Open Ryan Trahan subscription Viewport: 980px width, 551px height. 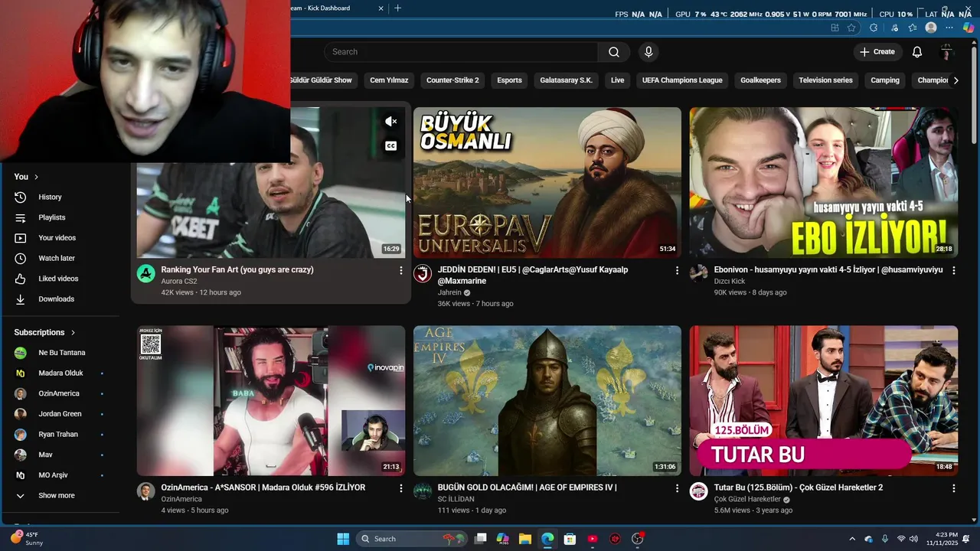[x=60, y=435]
